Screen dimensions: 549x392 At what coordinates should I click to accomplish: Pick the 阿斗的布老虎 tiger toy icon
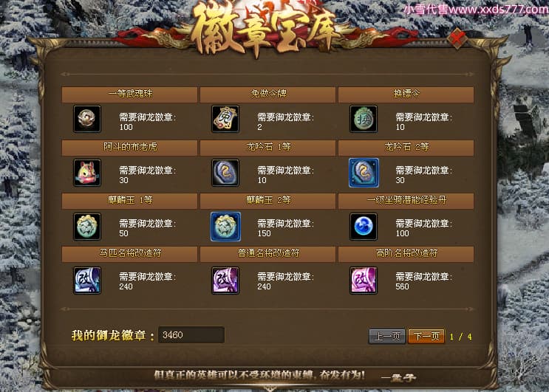87,173
